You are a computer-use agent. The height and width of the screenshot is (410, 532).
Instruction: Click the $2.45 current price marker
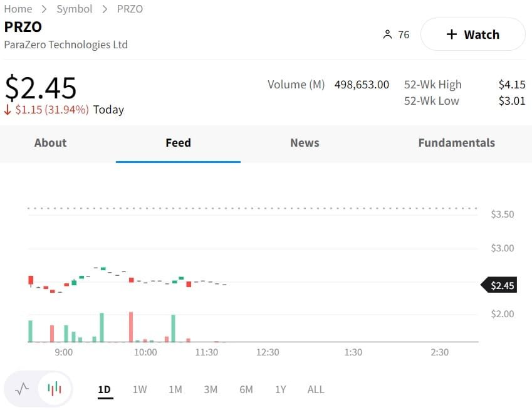click(x=501, y=286)
